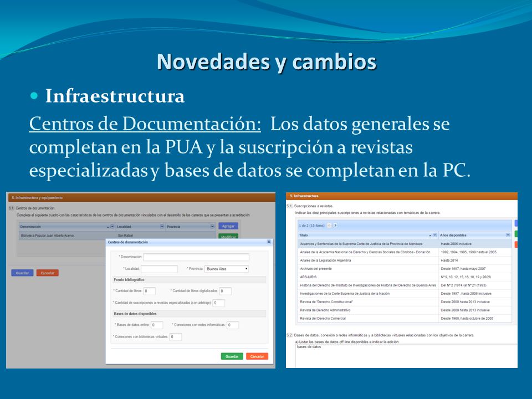The height and width of the screenshot is (399, 532).
Task: Click the blue Guardar button on page
Action: (22, 273)
